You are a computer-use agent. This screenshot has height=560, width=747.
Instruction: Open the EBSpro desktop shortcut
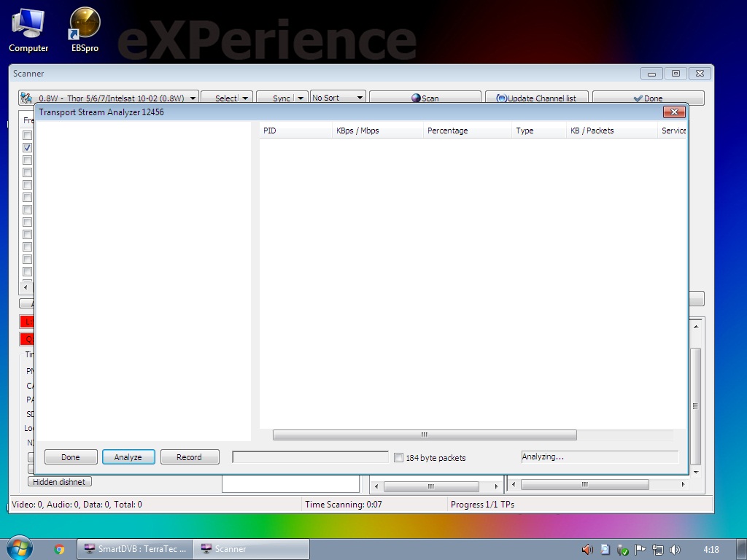(85, 31)
